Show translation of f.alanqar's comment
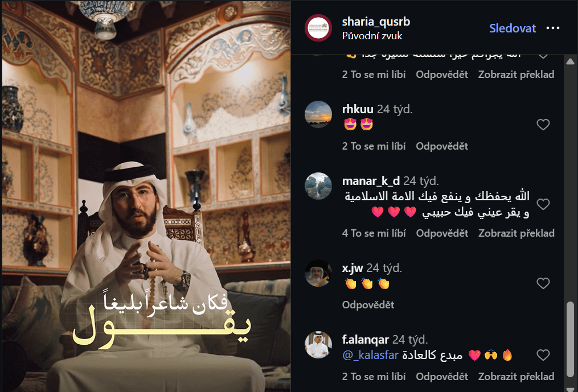578x392 pixels. tap(516, 377)
